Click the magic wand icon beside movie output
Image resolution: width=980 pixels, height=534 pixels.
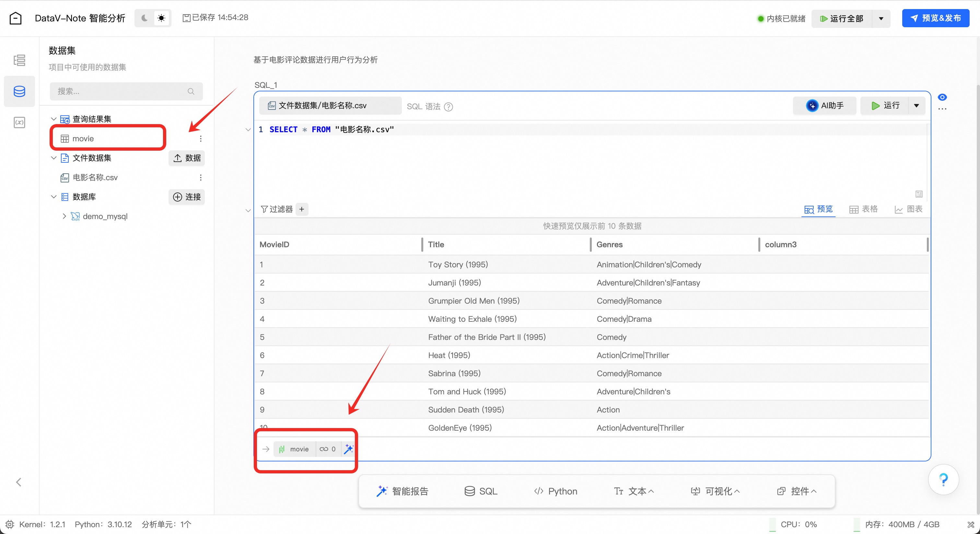[348, 449]
